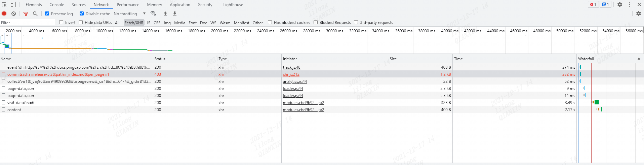The image size is (644, 165).
Task: Tick checkbox for the content request row
Action: 3,109
